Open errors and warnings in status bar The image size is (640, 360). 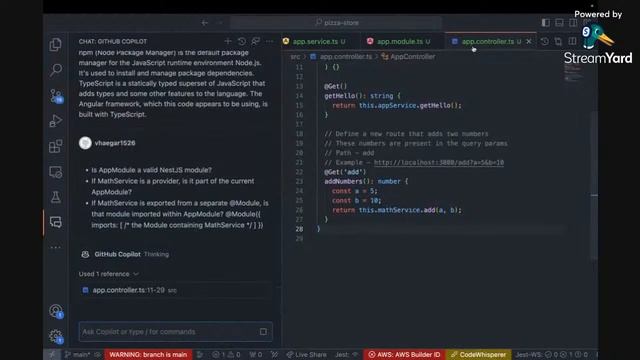click(x=226, y=355)
